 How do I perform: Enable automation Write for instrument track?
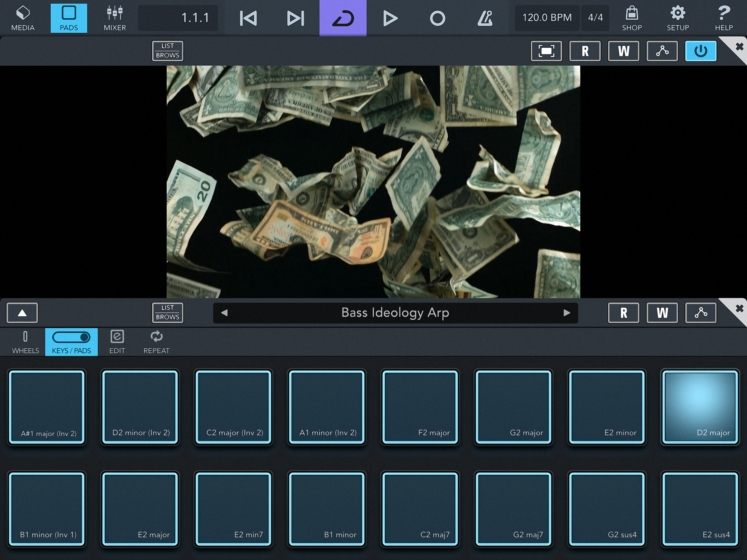tap(662, 313)
